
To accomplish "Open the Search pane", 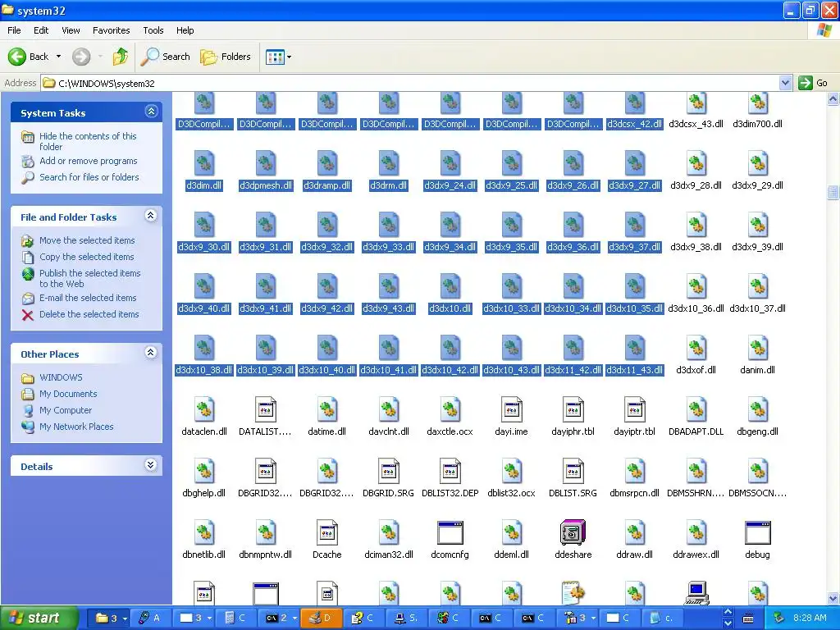I will click(166, 57).
